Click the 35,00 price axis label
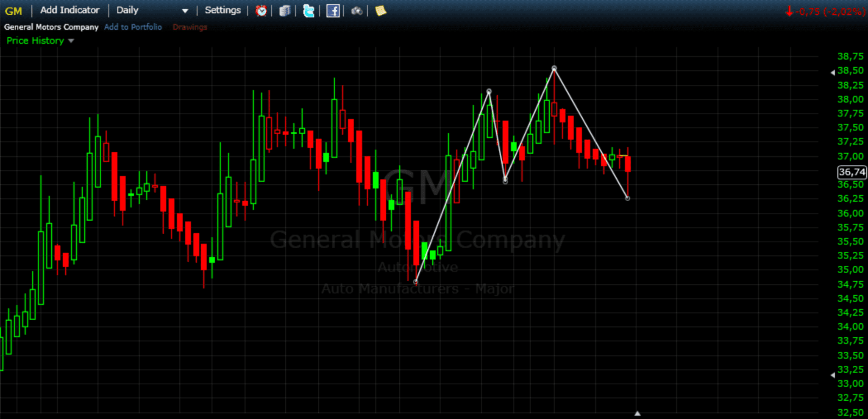Image resolution: width=868 pixels, height=419 pixels. (850, 269)
